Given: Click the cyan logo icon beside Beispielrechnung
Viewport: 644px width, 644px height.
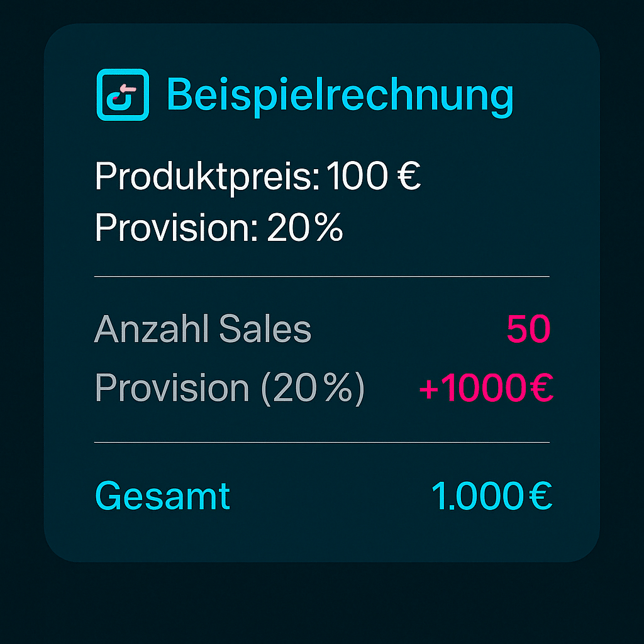Looking at the screenshot, I should [123, 94].
